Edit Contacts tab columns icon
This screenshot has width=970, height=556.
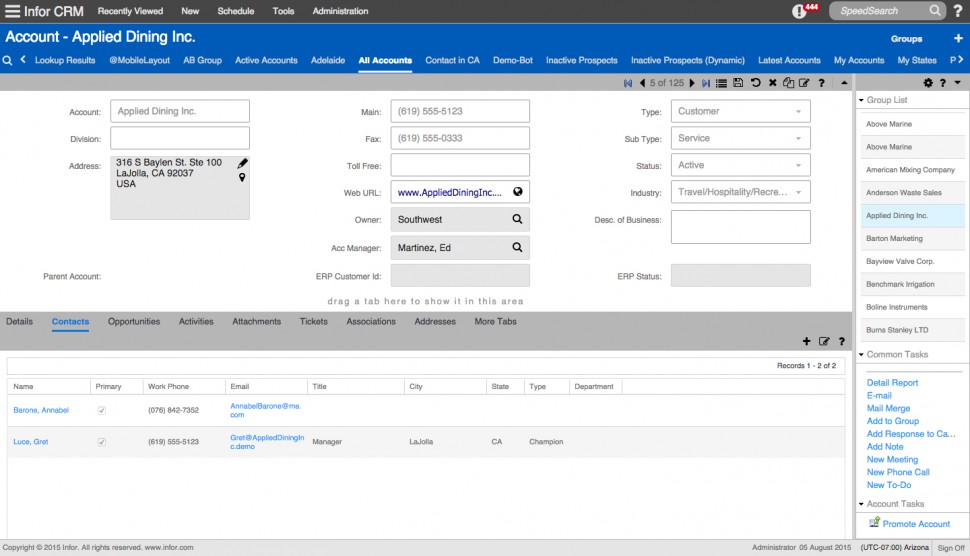[x=824, y=341]
